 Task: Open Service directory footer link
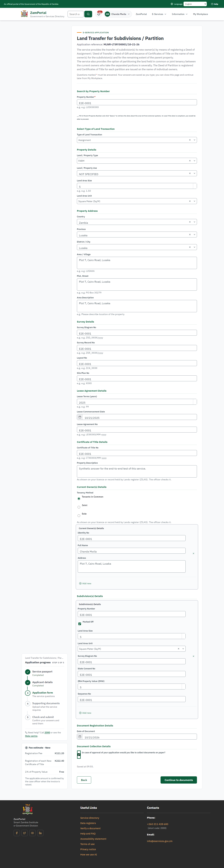click(90, 818)
